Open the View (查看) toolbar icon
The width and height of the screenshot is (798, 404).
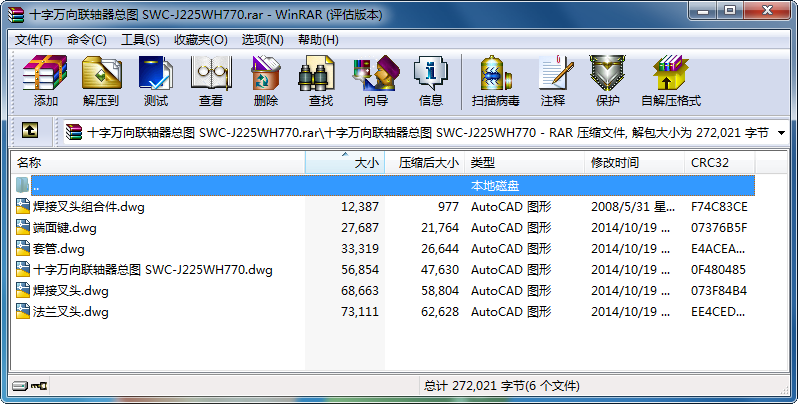coord(211,81)
